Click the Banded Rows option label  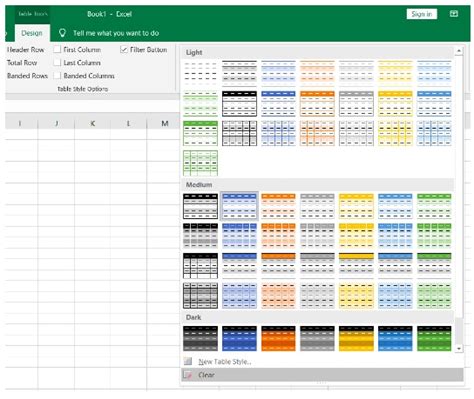pos(27,76)
